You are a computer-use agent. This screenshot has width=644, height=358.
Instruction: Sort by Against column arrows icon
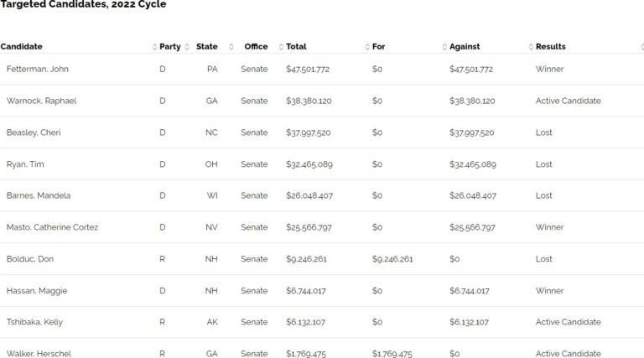click(531, 47)
